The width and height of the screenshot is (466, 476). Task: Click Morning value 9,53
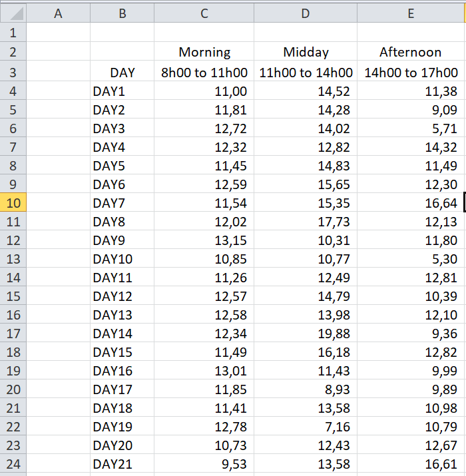(x=204, y=463)
